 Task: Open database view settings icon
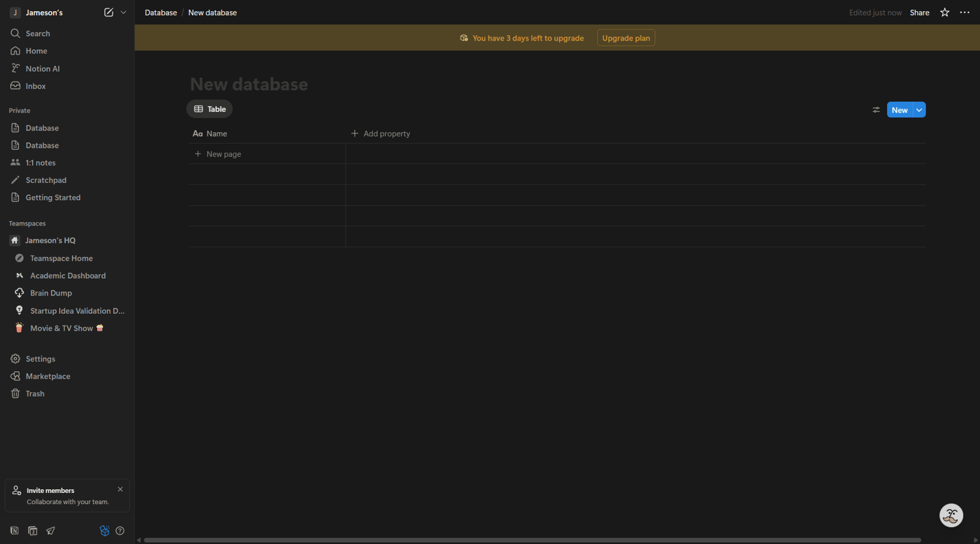pos(876,110)
